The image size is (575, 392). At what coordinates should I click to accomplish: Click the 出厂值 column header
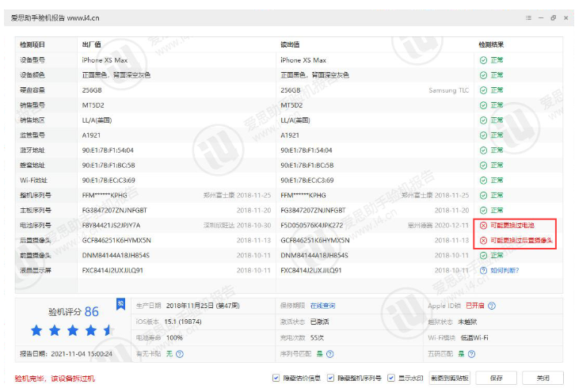coord(91,44)
